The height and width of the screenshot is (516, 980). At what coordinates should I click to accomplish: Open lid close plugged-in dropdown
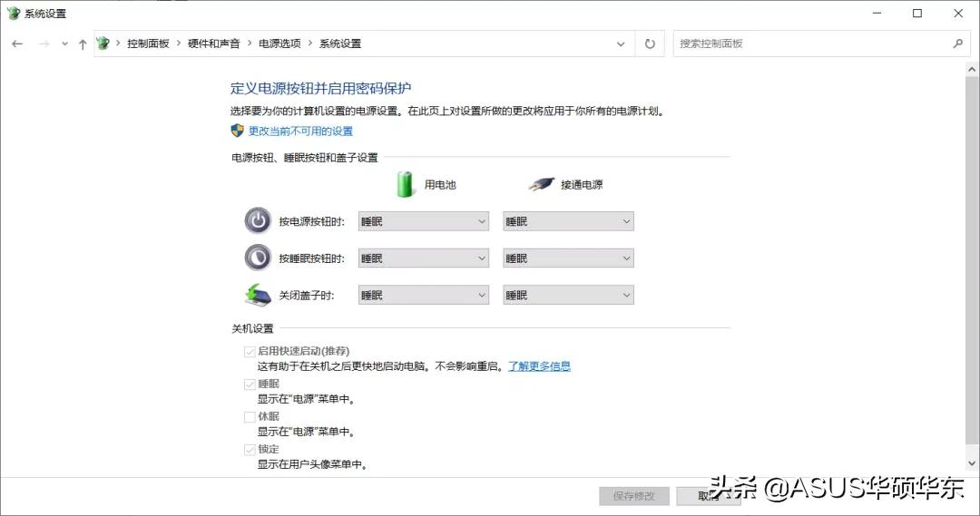tap(568, 295)
